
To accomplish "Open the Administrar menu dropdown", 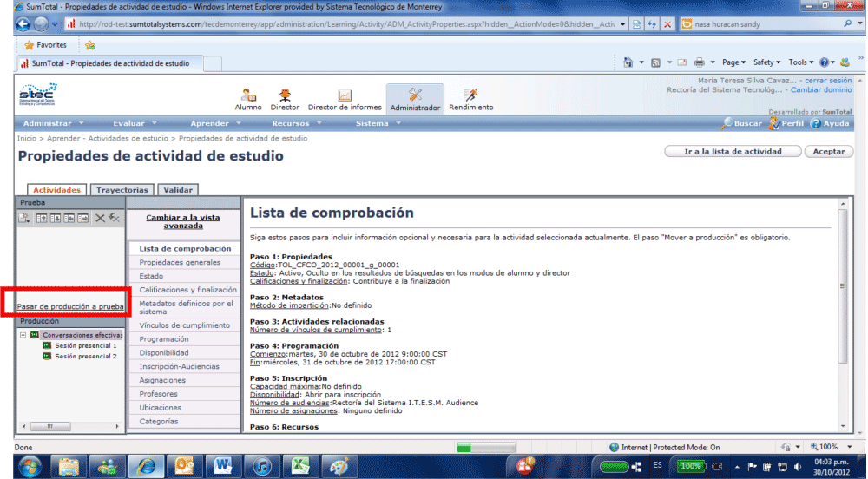I will click(54, 123).
